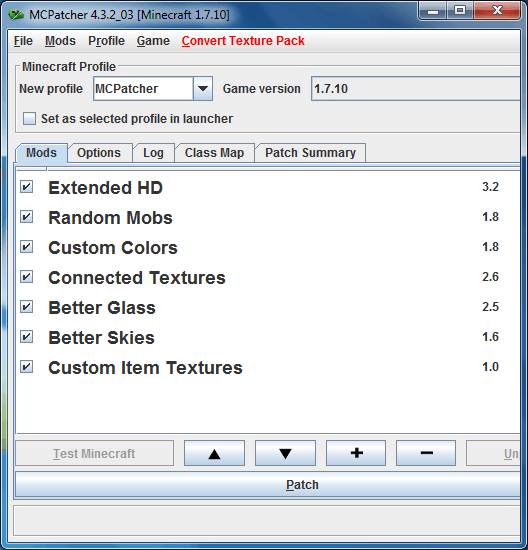Open the Game version combo box
The image size is (528, 550).
415,88
